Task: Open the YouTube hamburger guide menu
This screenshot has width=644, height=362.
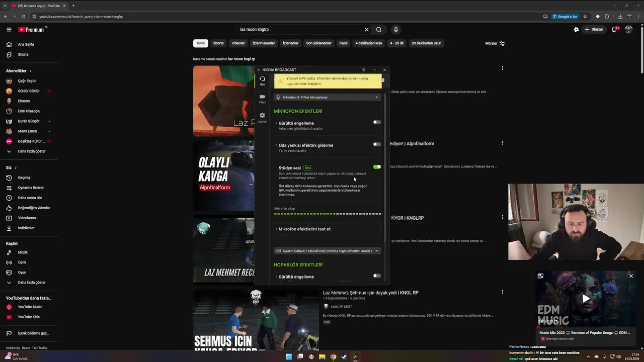Action: tap(9, 30)
